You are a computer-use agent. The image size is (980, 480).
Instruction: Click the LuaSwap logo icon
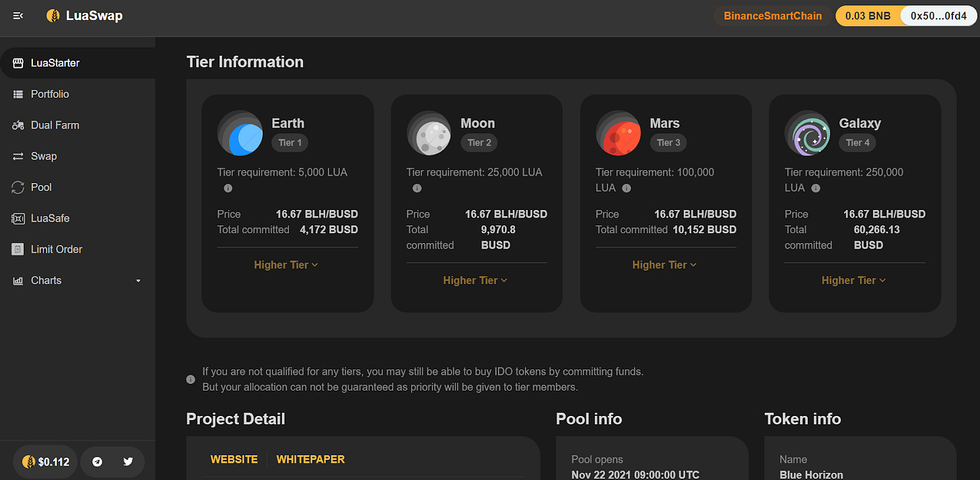pos(53,15)
